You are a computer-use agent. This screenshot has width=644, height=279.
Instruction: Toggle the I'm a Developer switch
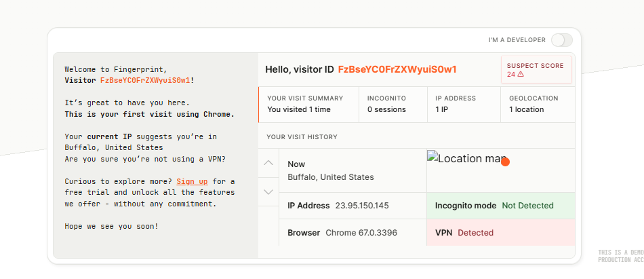(x=561, y=40)
